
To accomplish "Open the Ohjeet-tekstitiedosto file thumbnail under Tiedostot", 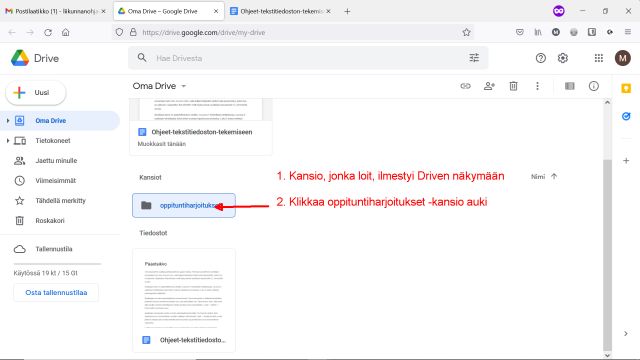I will click(184, 300).
